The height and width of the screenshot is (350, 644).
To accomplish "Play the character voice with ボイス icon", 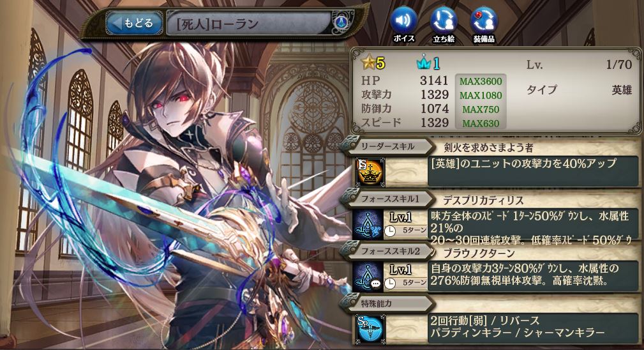I will click(x=404, y=24).
